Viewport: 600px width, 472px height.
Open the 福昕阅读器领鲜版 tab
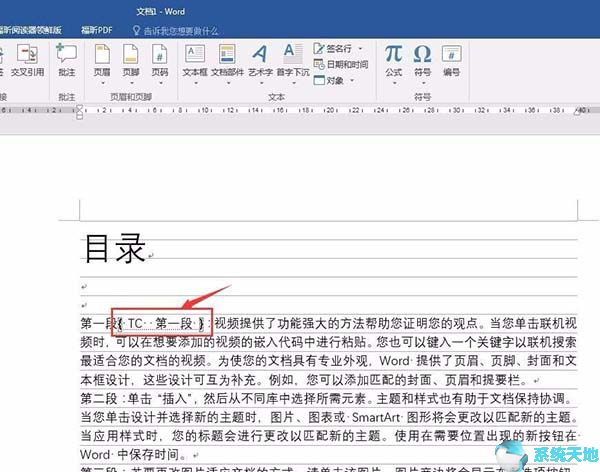pyautogui.click(x=39, y=29)
